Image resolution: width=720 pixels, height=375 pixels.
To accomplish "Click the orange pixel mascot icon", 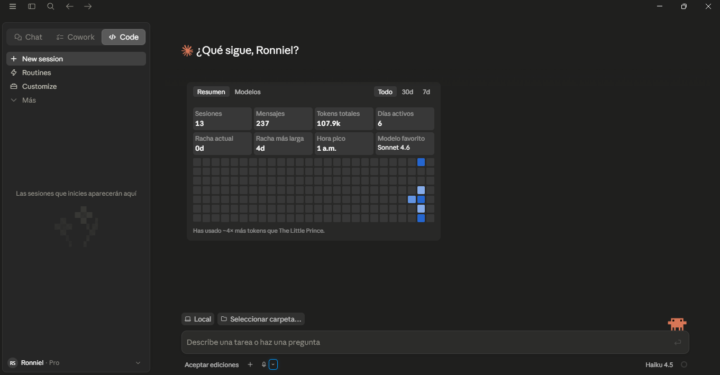I will (677, 324).
